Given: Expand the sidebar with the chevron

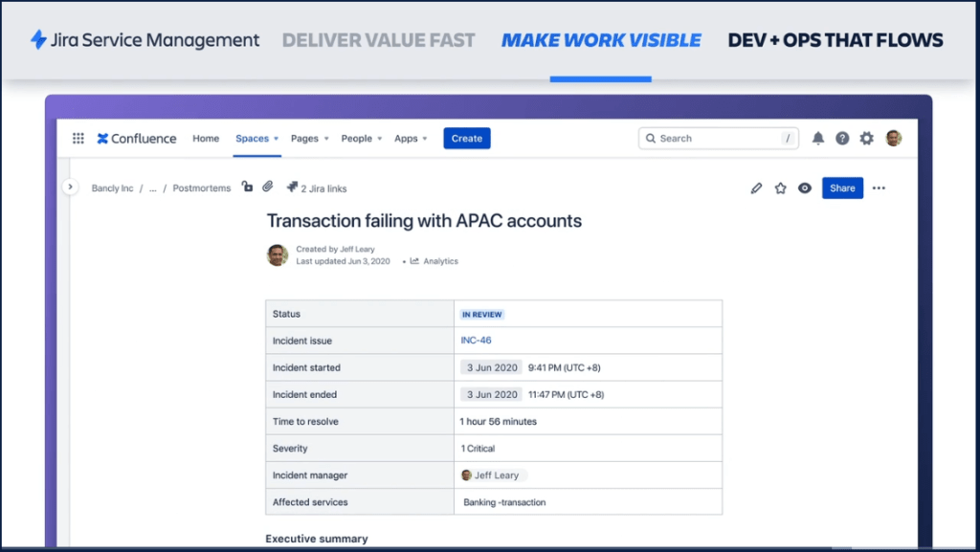Looking at the screenshot, I should 70,188.
